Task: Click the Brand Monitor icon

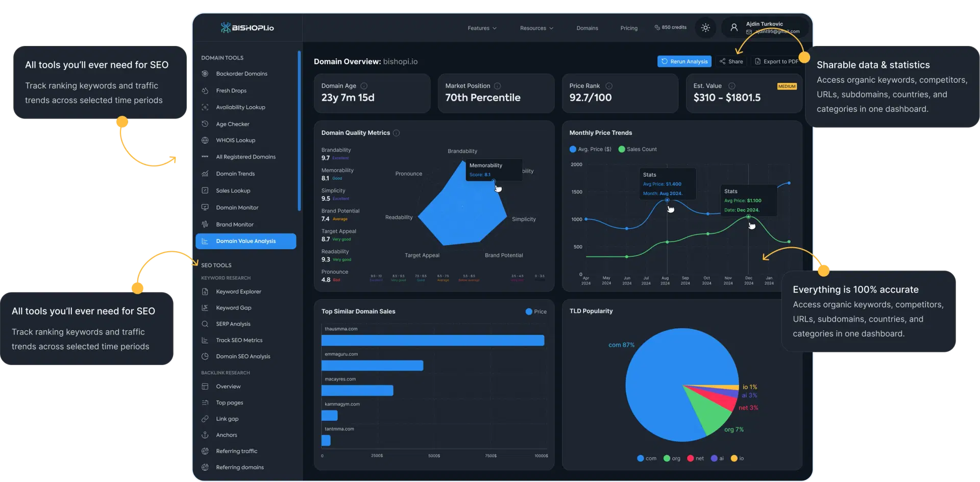Action: 205,224
